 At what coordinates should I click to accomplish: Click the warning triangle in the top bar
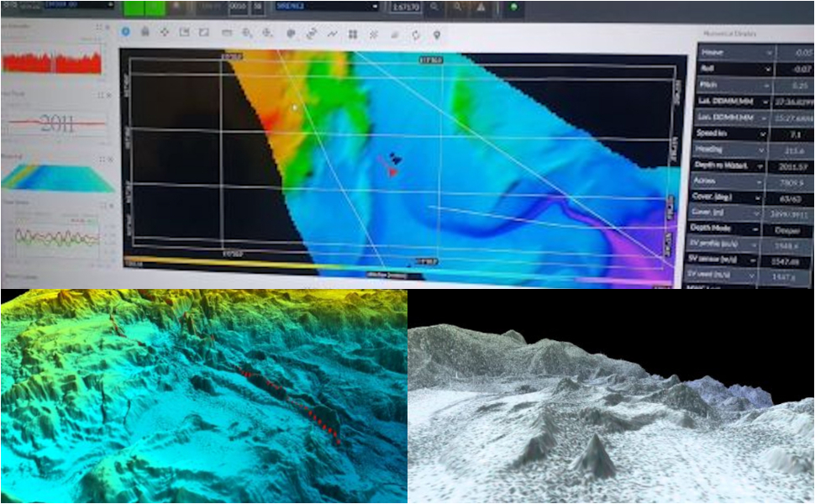tap(481, 8)
